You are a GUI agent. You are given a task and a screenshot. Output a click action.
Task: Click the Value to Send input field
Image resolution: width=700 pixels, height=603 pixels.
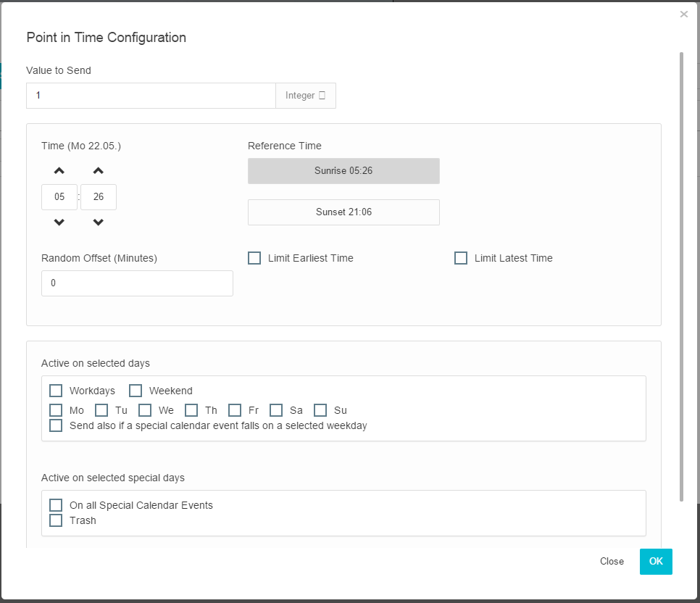(x=151, y=96)
